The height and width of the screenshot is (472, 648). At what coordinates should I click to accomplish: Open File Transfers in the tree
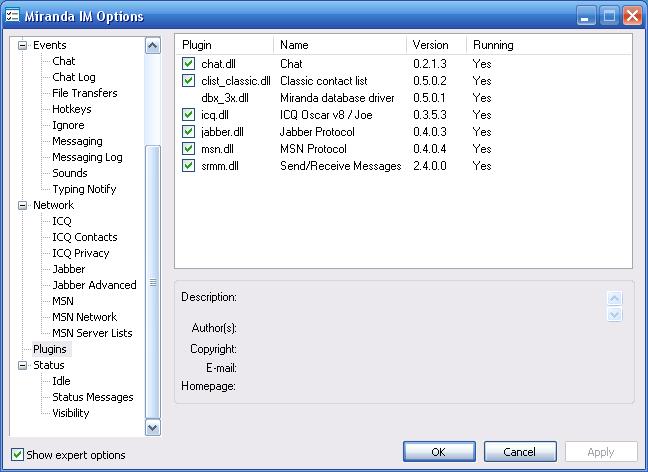click(x=85, y=93)
